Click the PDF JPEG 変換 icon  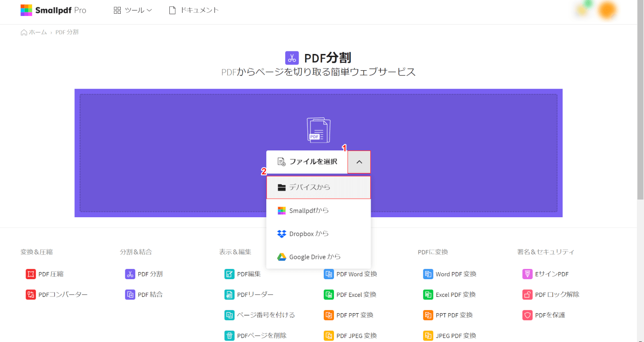pos(329,335)
